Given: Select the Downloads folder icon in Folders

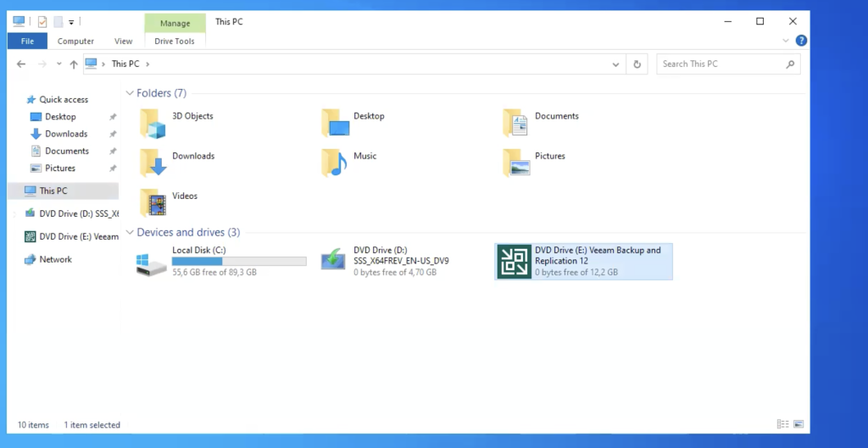Looking at the screenshot, I should pos(153,163).
